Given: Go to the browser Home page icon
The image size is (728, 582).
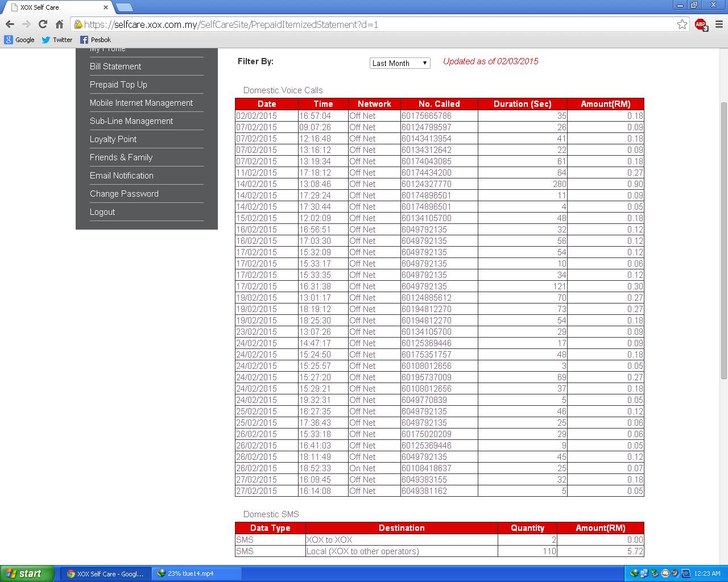Looking at the screenshot, I should [x=59, y=24].
